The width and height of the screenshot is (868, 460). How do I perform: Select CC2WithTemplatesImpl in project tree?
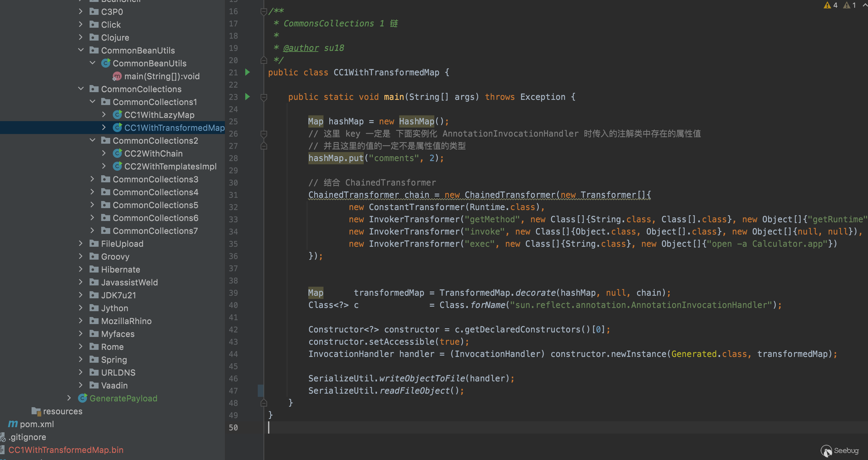170,167
